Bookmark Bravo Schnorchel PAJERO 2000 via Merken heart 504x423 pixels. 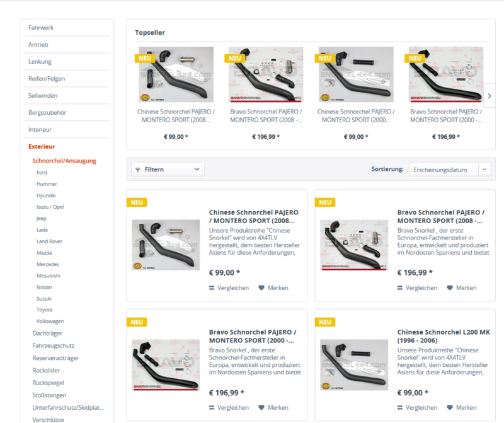coord(273,408)
